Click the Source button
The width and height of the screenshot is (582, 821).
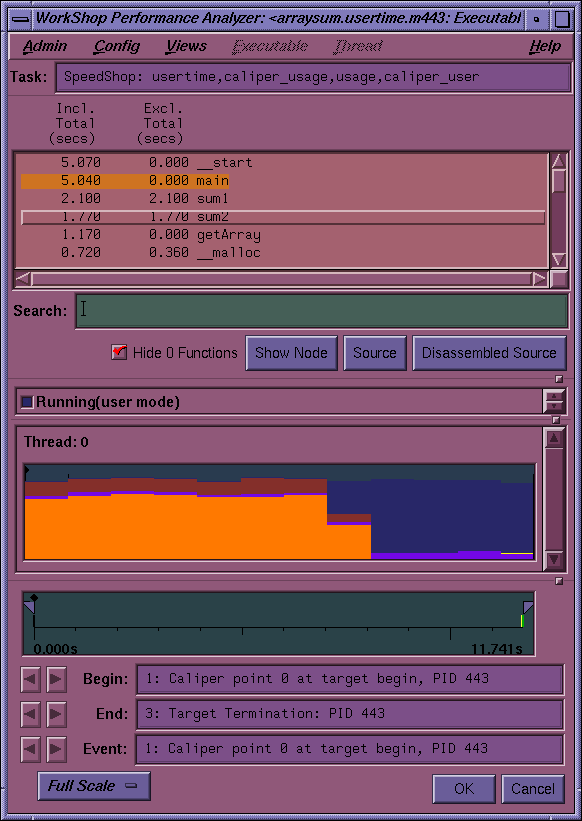375,353
